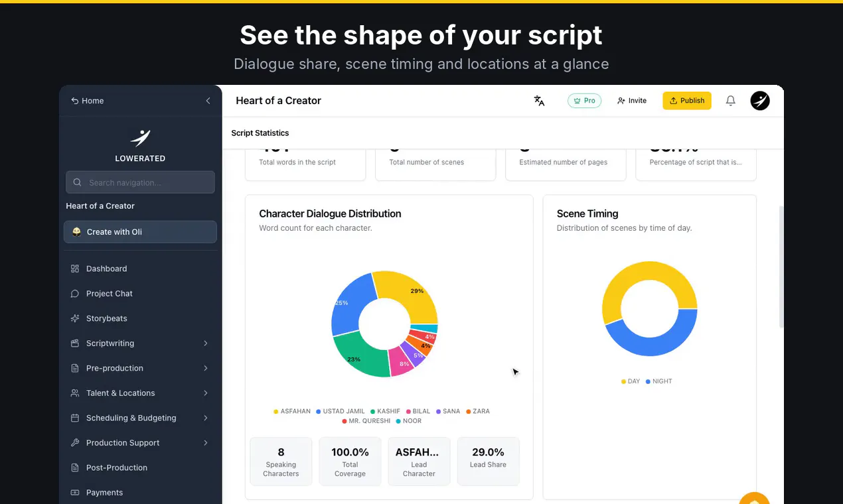The width and height of the screenshot is (843, 504).
Task: Click the Search navigation field
Action: [140, 182]
